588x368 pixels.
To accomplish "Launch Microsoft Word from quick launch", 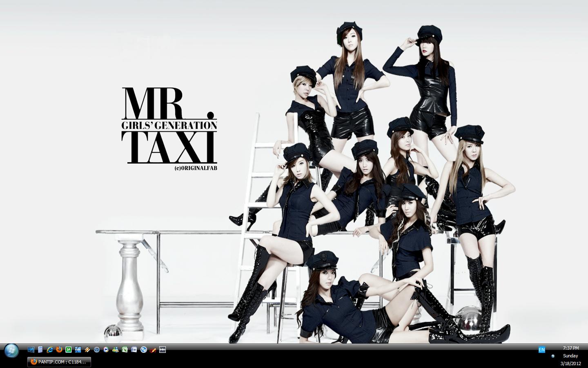I will click(134, 350).
